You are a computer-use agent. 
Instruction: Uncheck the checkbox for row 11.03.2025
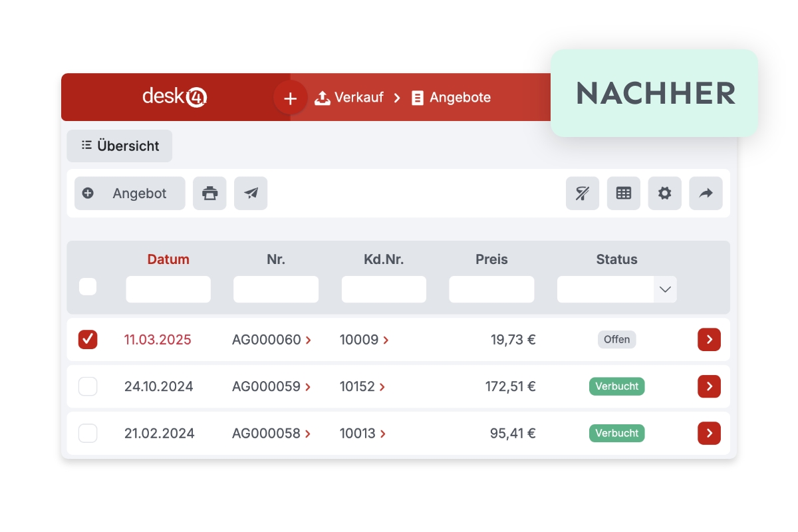(88, 339)
